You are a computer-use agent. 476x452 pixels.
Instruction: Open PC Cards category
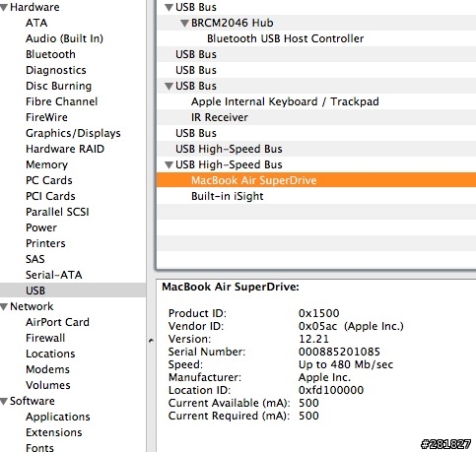[x=49, y=180]
